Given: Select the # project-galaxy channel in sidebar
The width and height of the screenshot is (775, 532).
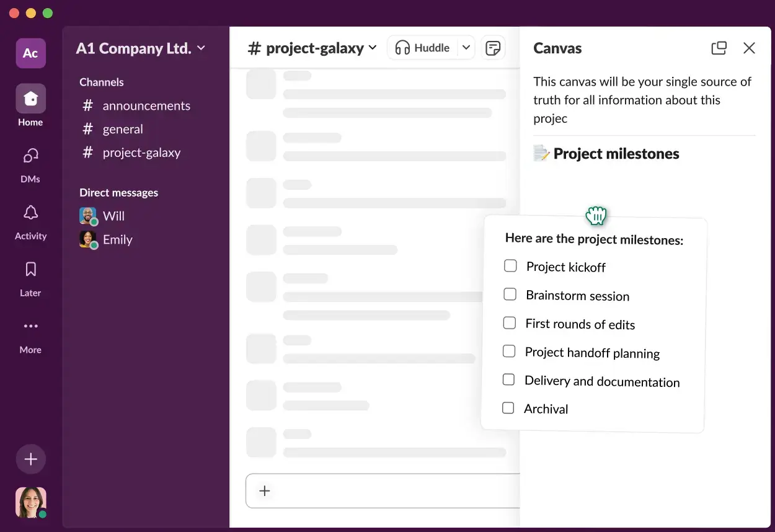Looking at the screenshot, I should (132, 153).
